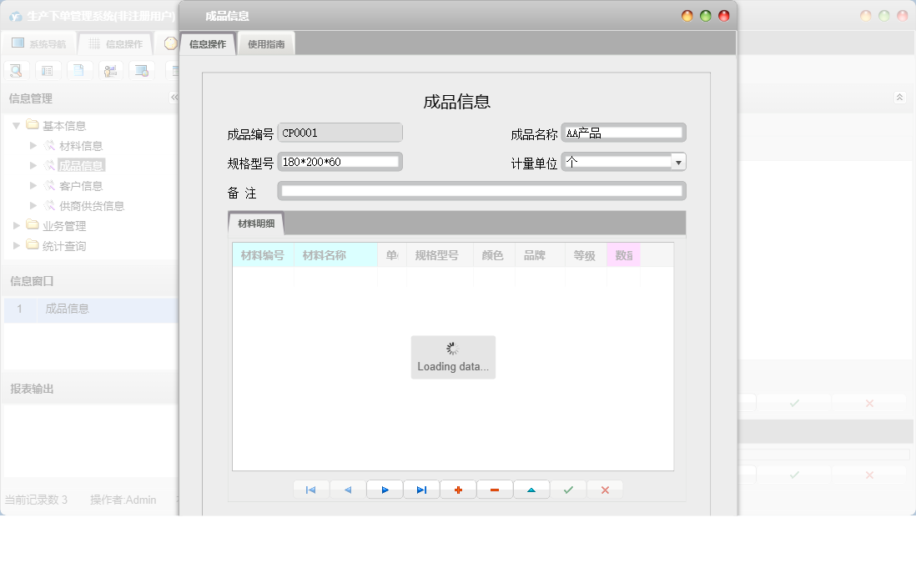The height and width of the screenshot is (588, 916).
Task: Select 成品信息 in the 信息窗口 list
Action: tap(68, 309)
